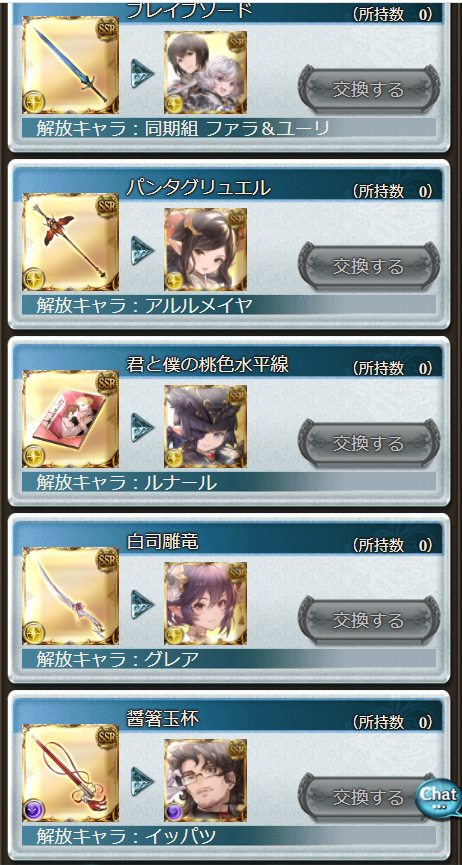
Task: Exchange the 醬箸玉杯 weapon
Action: (x=364, y=798)
